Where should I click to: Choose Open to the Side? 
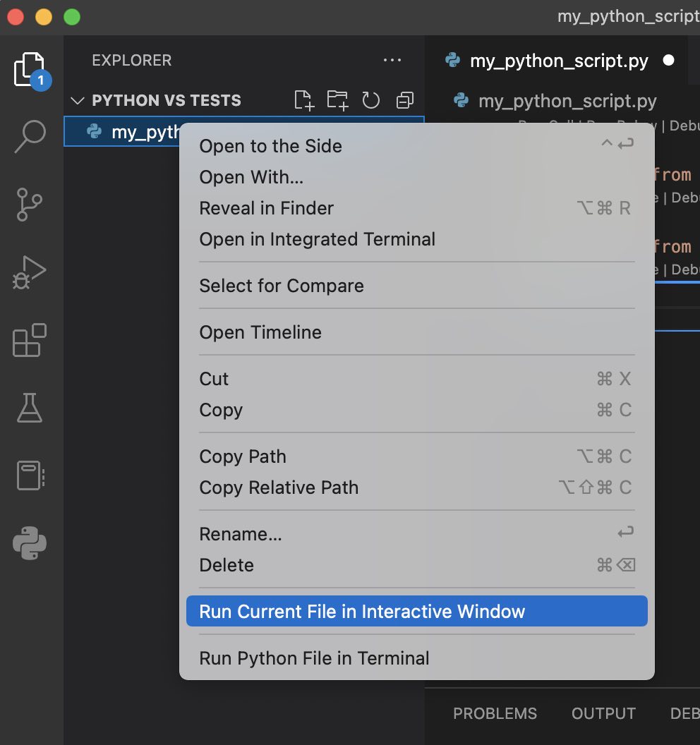[417, 146]
